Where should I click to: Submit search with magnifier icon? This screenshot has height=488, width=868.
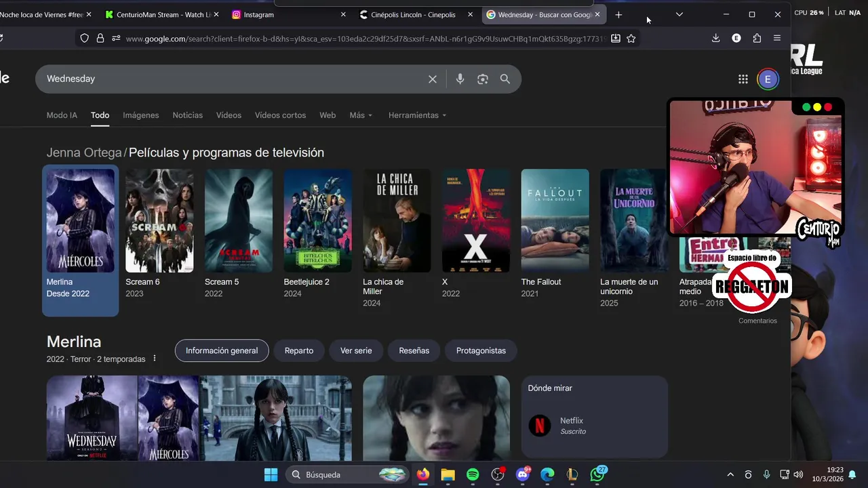coord(505,79)
